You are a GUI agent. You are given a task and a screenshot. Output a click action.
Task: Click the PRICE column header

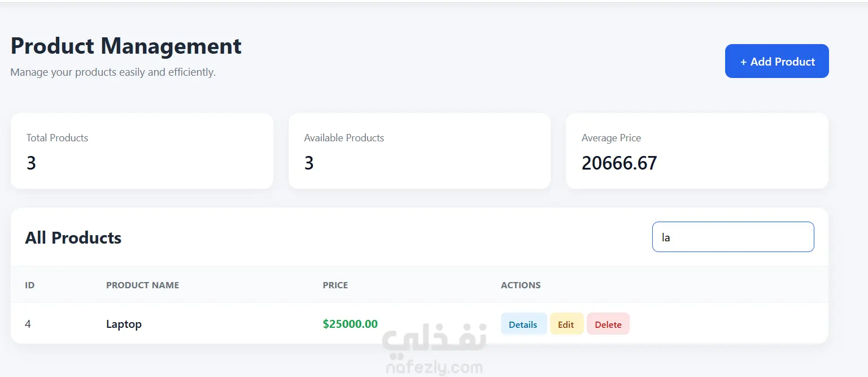(335, 285)
